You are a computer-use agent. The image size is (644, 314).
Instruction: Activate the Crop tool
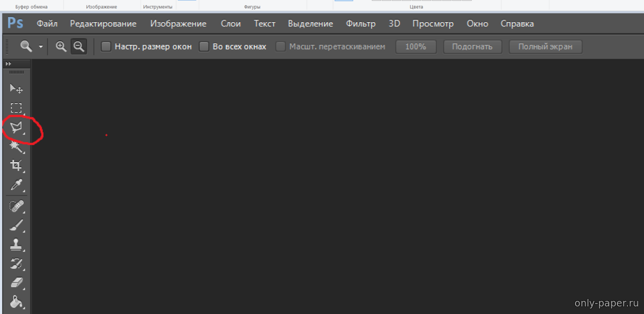tap(16, 166)
